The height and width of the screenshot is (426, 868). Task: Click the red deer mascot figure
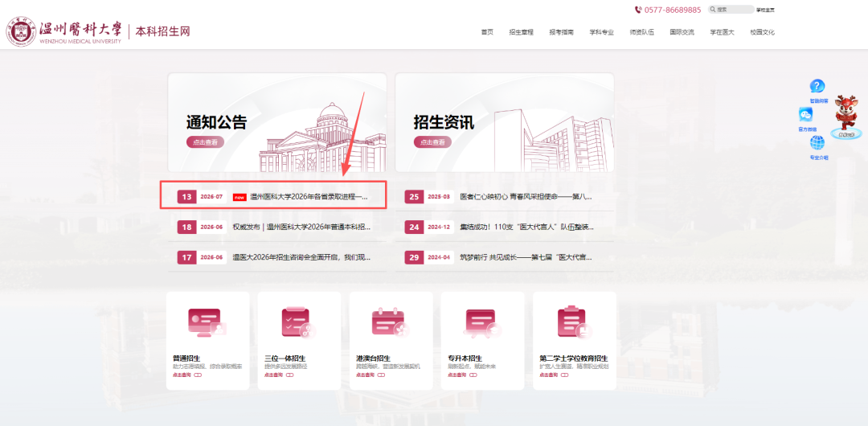845,112
